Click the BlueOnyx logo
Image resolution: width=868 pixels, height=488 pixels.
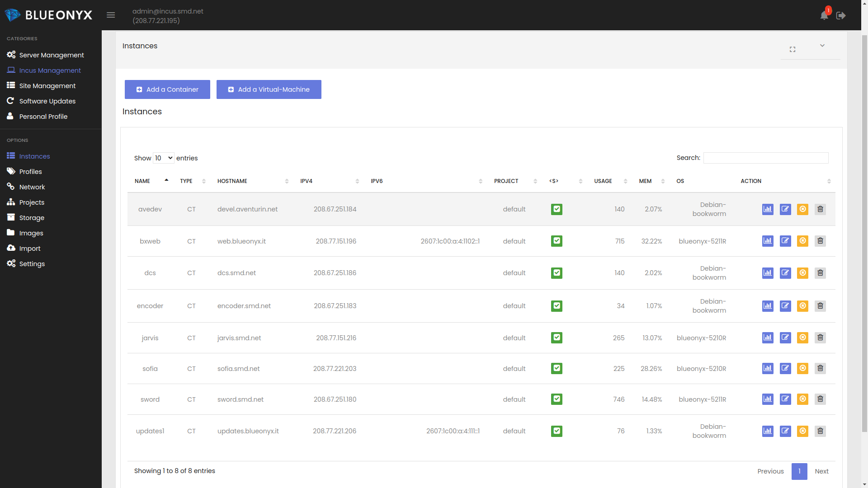coord(48,15)
